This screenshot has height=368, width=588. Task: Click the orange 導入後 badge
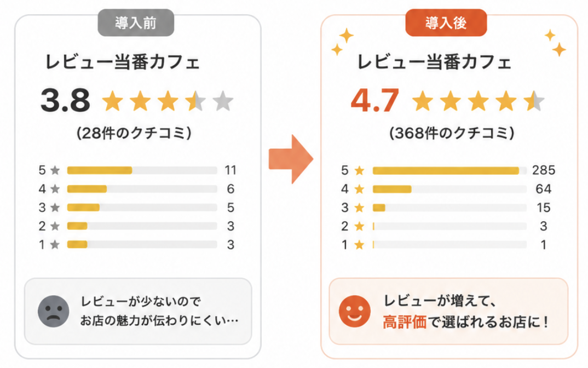click(x=446, y=23)
